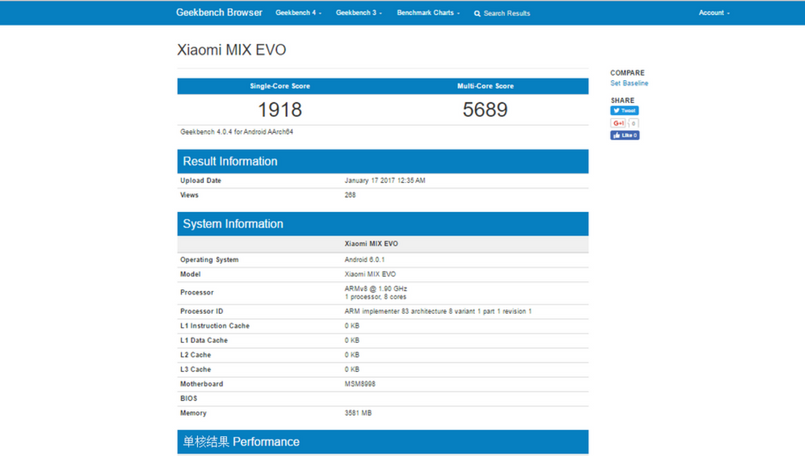Select the Memory value 3581 MB

click(x=358, y=413)
